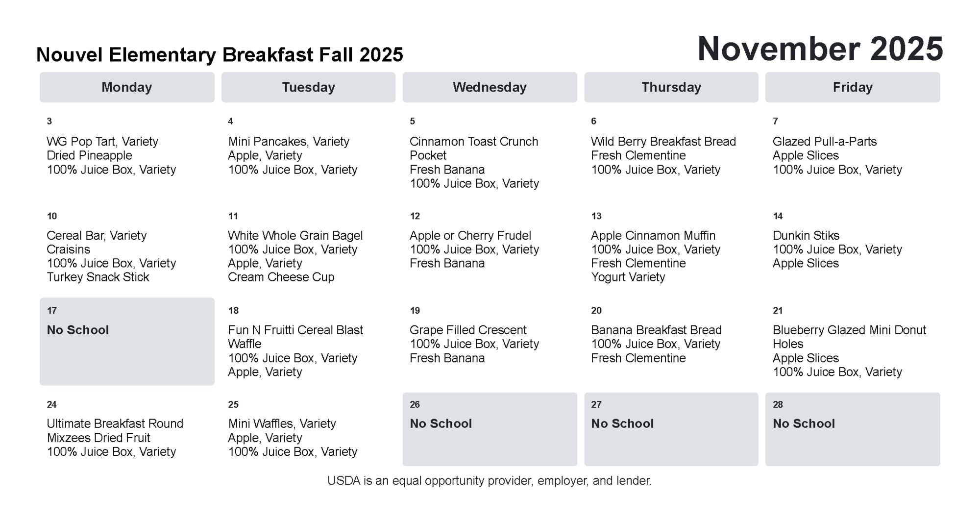Select the Ultimate Breakfast Round entry

coord(115,423)
